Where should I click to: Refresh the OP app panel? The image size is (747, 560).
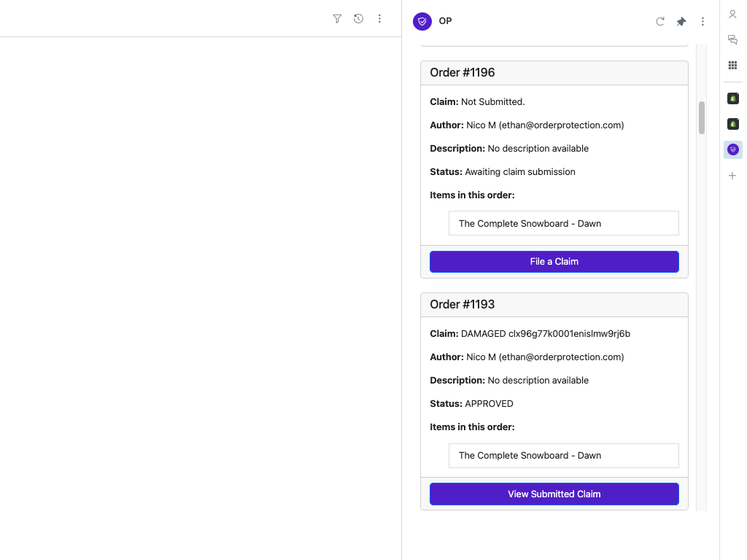pyautogui.click(x=660, y=22)
